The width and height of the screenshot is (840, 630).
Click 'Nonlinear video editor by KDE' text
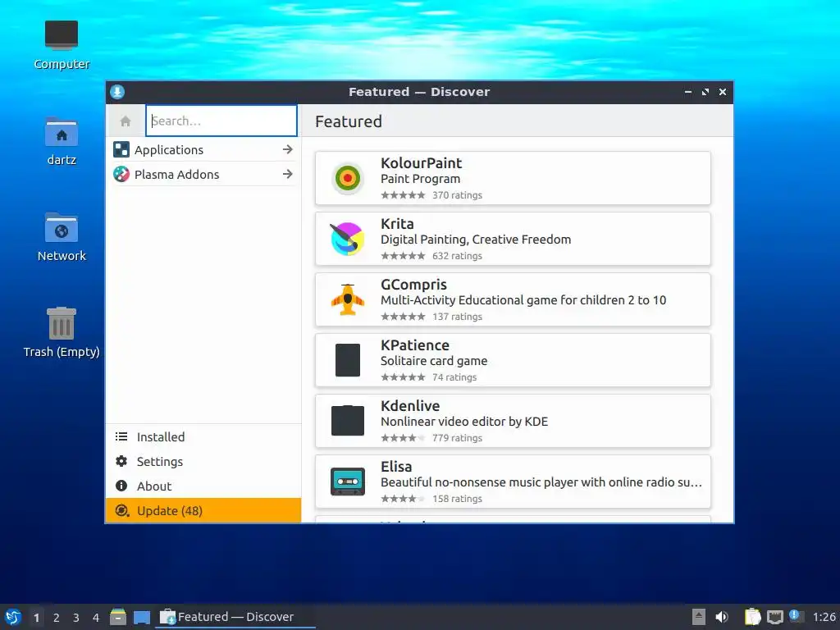point(464,422)
